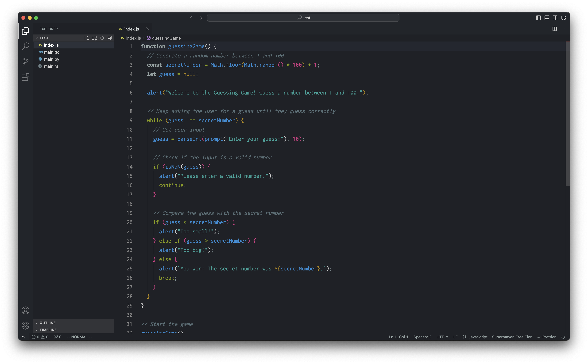The image size is (588, 364).
Task: Open the Explorer view in activity bar
Action: click(x=26, y=31)
